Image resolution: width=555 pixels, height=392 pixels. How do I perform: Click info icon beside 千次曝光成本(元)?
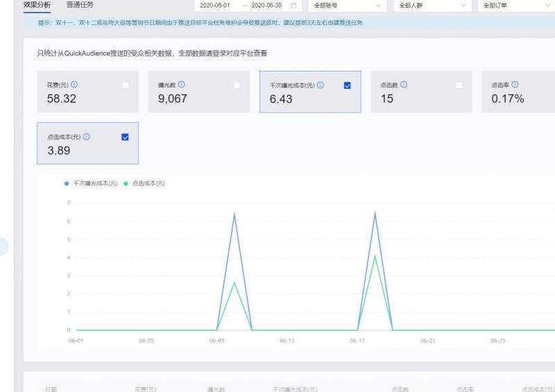pos(320,85)
